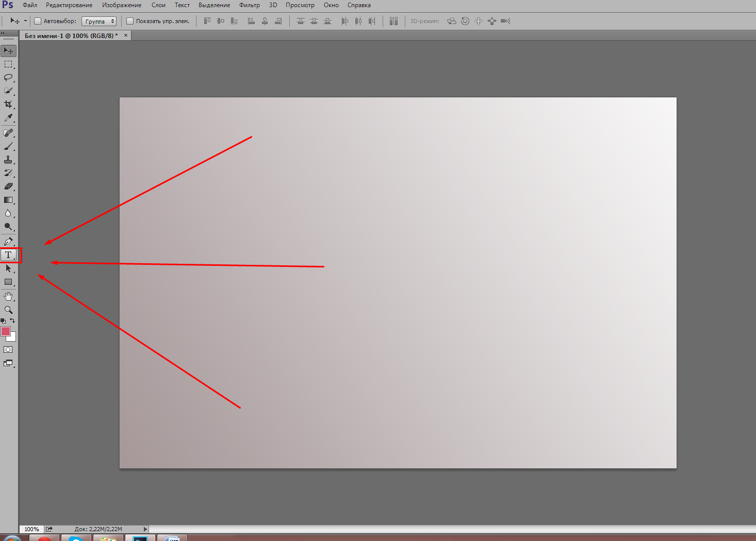Select the Rectangle shape tool

[x=9, y=282]
